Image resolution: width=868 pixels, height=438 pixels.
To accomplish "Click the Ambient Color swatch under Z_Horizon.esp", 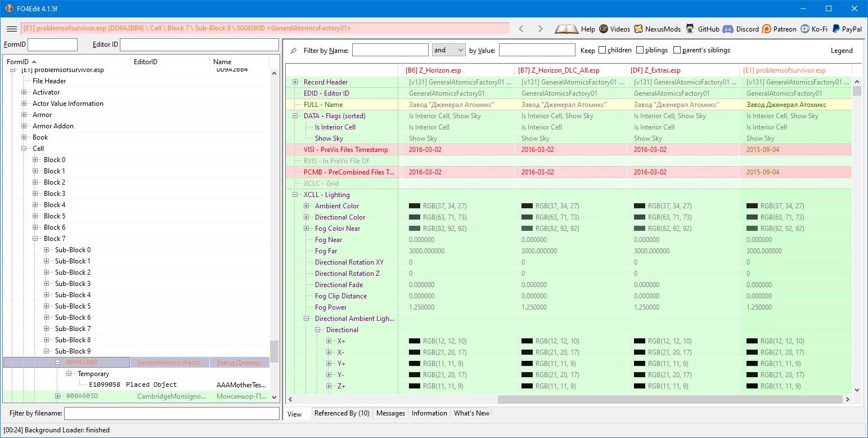I will click(x=415, y=206).
